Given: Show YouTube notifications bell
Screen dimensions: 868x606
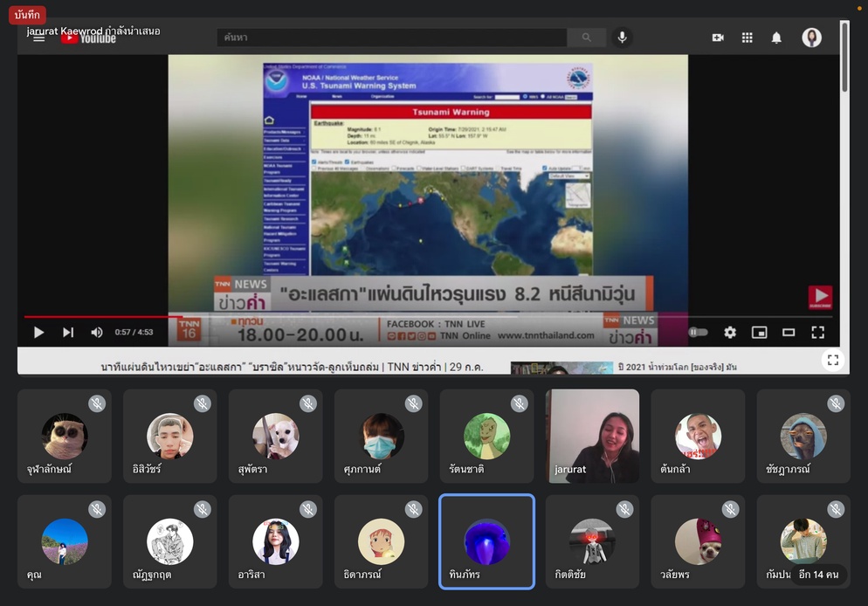Looking at the screenshot, I should coord(776,38).
